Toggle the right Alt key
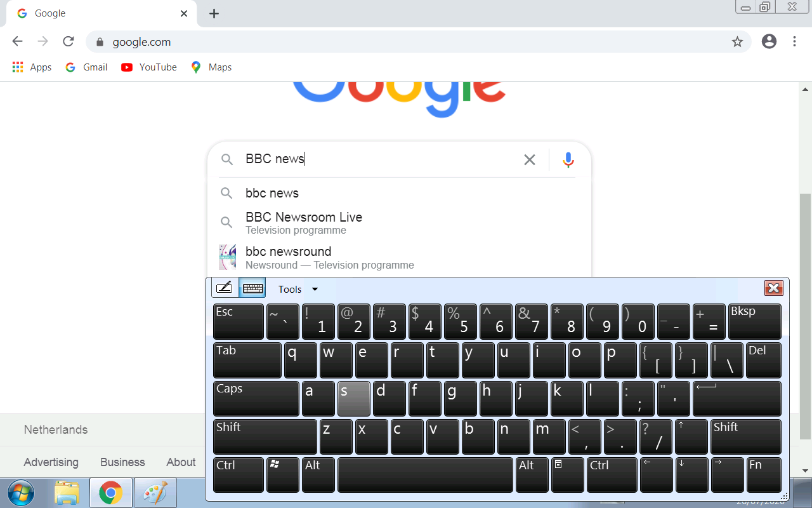The height and width of the screenshot is (508, 812). coord(532,475)
